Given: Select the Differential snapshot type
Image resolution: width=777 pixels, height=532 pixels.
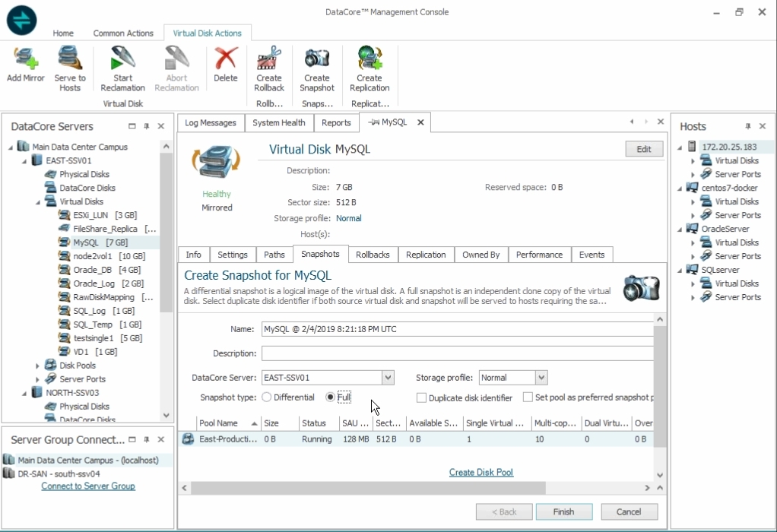Looking at the screenshot, I should coord(267,397).
